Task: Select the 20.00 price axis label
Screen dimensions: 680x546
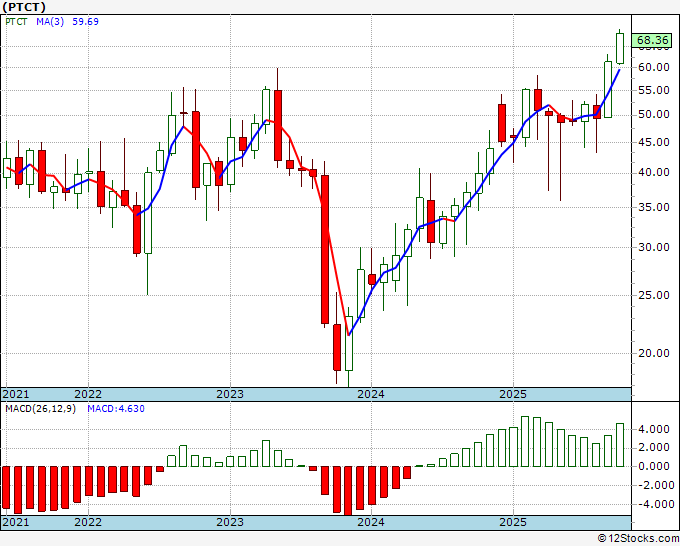Action: 654,353
